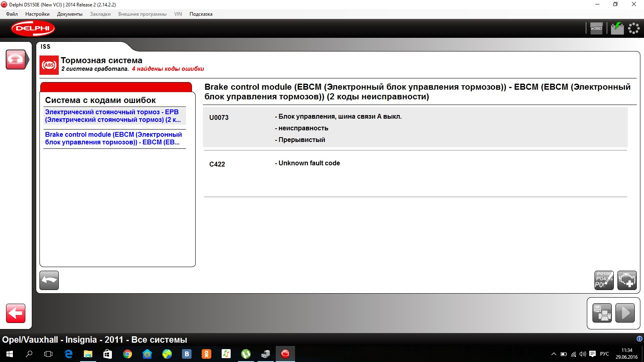Show hidden system tray icons
The width and height of the screenshot is (644, 362).
pos(554,354)
